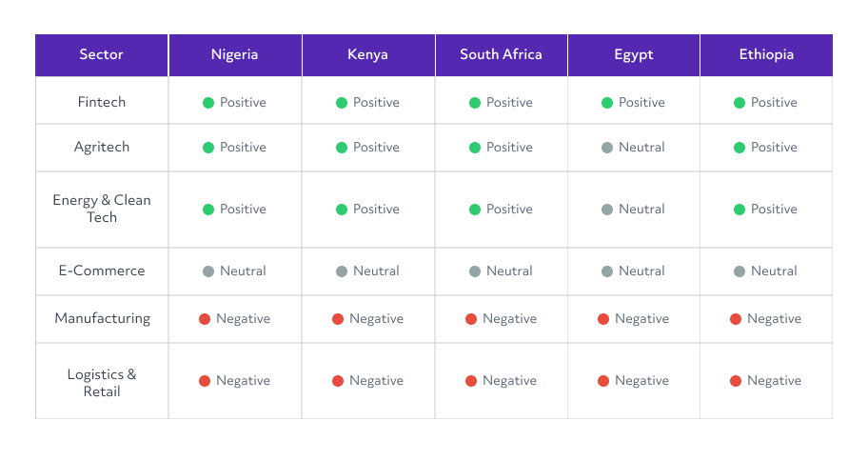Click the red dot for Manufacturing Kenya
This screenshot has height=461, width=868.
point(338,319)
